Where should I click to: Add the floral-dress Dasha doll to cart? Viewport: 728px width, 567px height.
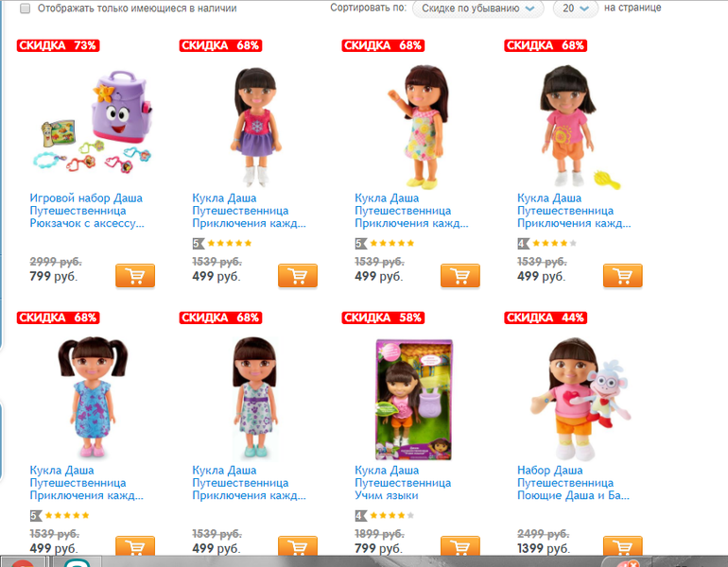coord(460,276)
